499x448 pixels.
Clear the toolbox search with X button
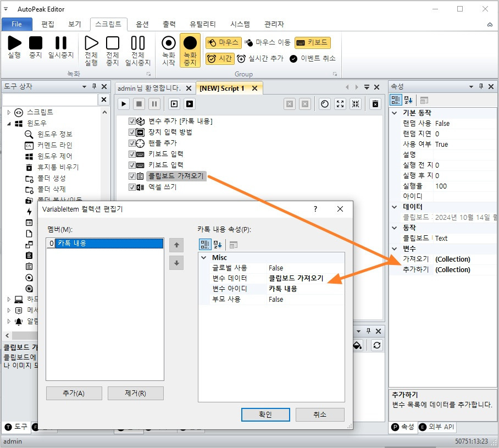[x=104, y=99]
